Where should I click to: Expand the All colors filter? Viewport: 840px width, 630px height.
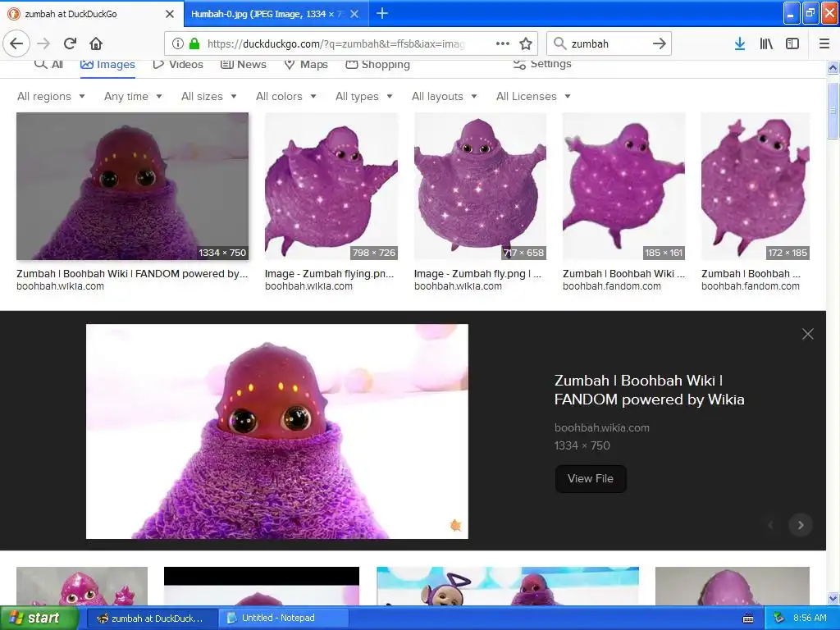click(286, 97)
